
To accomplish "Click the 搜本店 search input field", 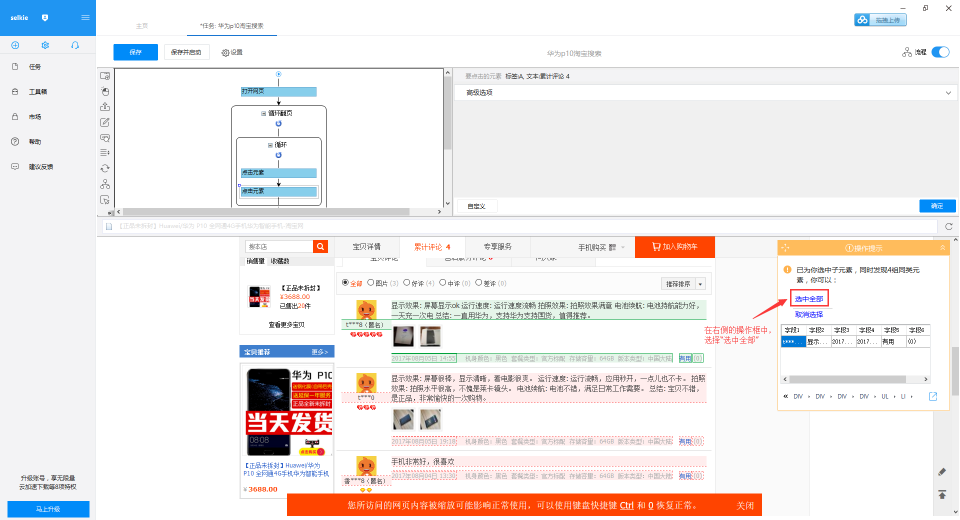I will tap(279, 246).
